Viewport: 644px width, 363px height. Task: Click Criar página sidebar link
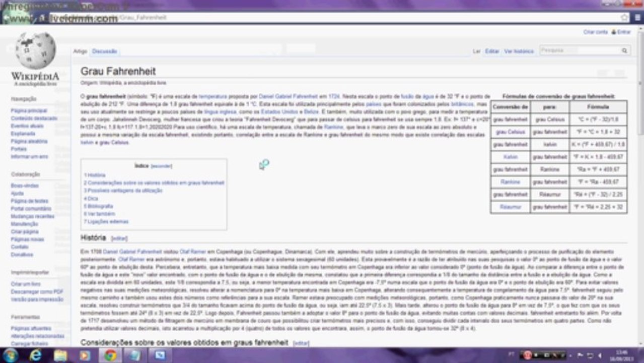point(24,231)
